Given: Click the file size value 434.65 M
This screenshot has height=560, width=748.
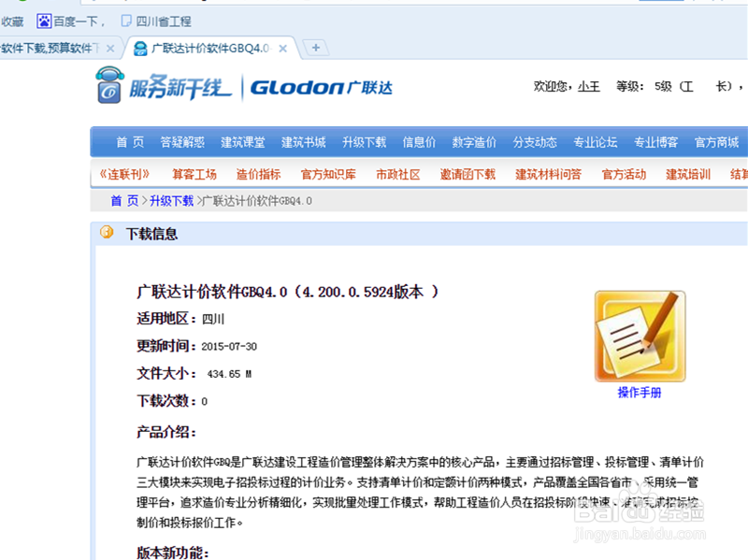Looking at the screenshot, I should (x=229, y=374).
